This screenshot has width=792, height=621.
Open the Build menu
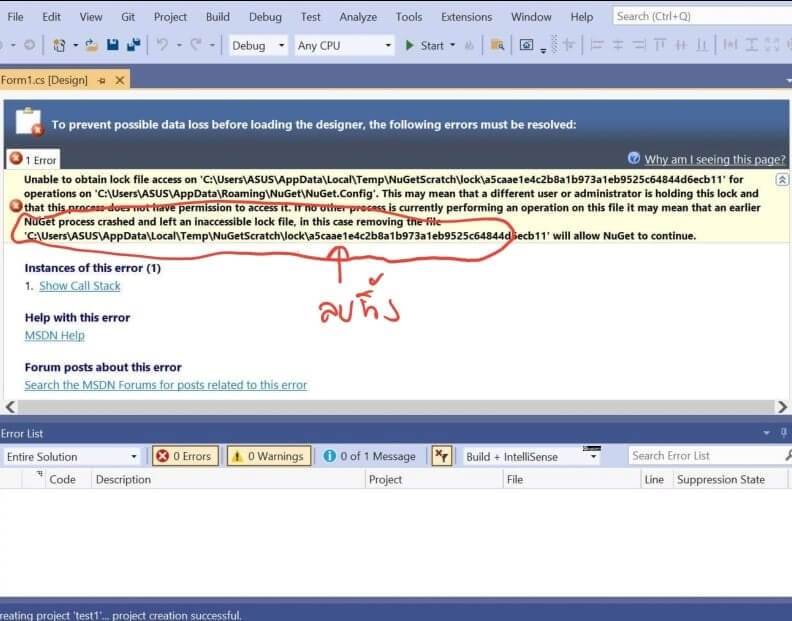pos(218,17)
